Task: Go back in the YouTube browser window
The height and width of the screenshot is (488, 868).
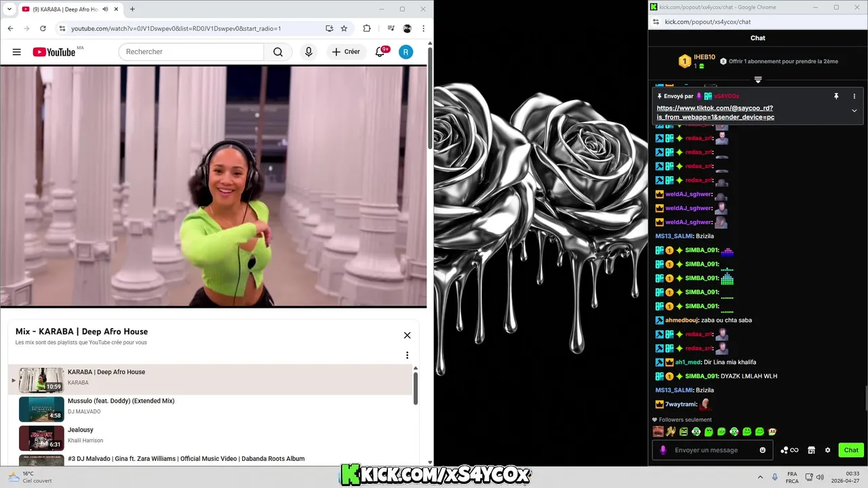Action: pyautogui.click(x=11, y=28)
